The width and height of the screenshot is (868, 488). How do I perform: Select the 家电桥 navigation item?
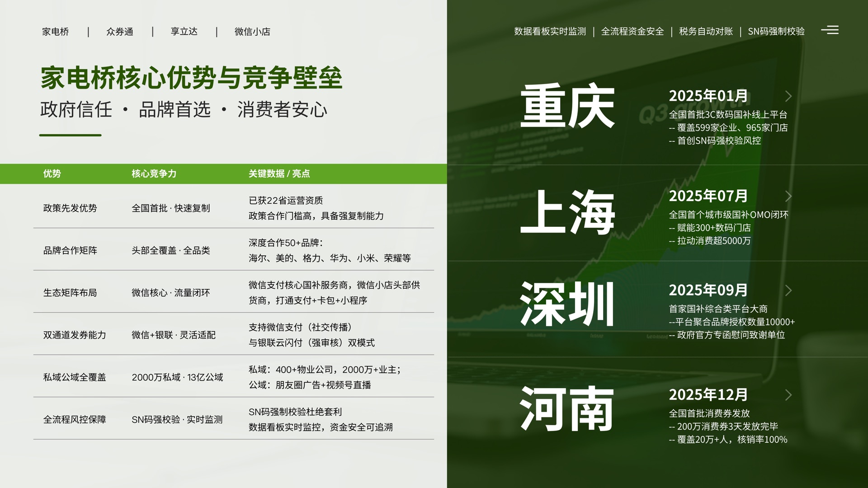[x=56, y=32]
